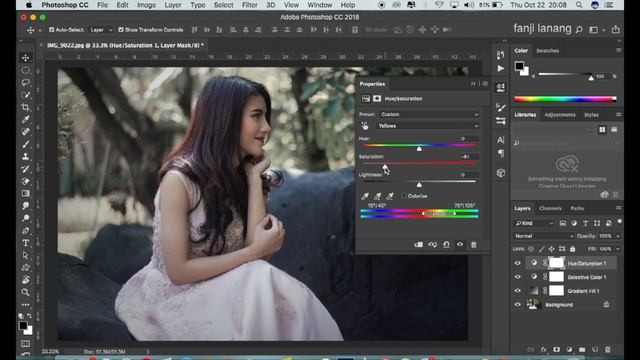This screenshot has width=640, height=360.
Task: Delete layer using trash icon in Layers
Action: pyautogui.click(x=608, y=350)
